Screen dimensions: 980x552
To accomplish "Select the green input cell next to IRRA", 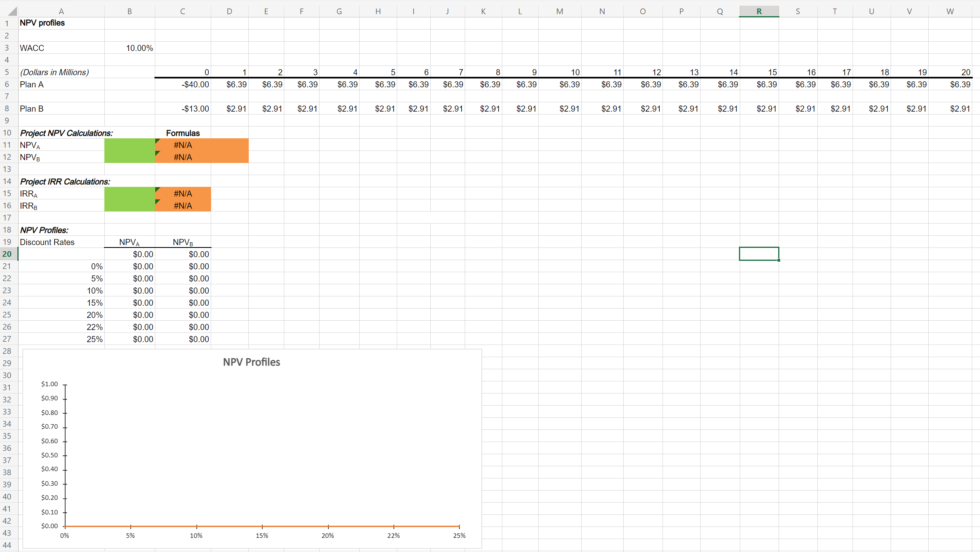I will [x=129, y=193].
